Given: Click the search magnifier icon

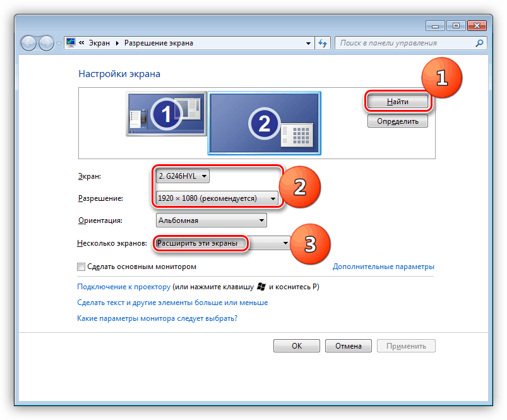Looking at the screenshot, I should click(479, 43).
